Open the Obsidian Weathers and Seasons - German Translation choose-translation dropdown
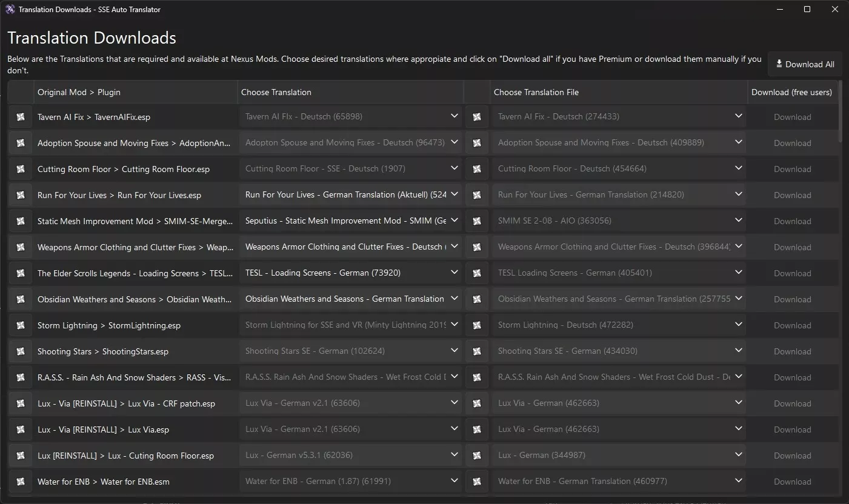 pyautogui.click(x=351, y=299)
